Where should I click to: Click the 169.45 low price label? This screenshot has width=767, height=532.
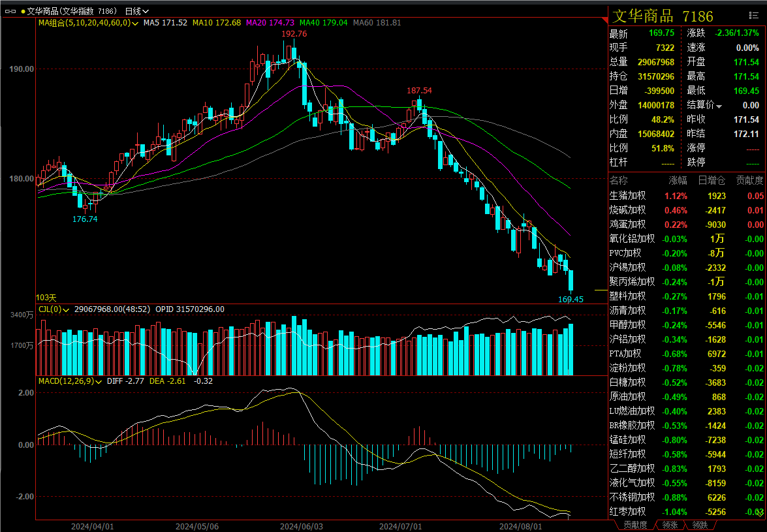click(x=571, y=299)
